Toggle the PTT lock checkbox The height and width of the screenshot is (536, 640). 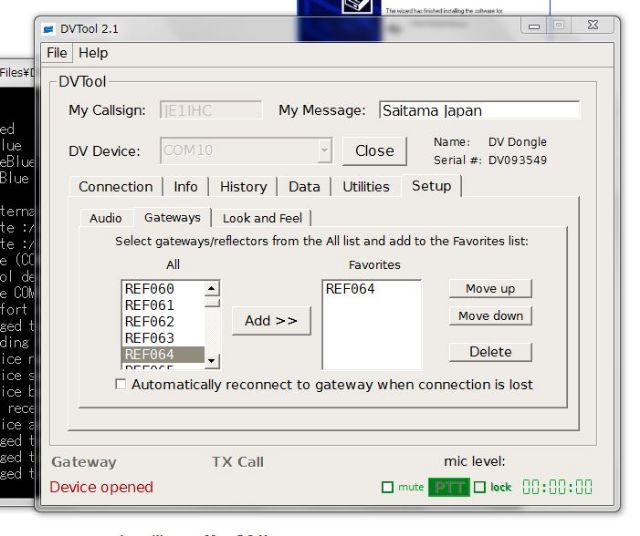coord(480,488)
